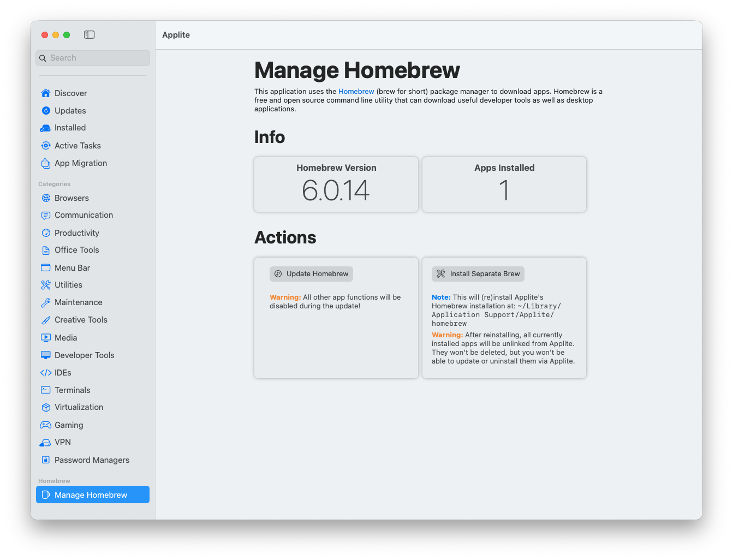Select the Communication category
Image resolution: width=733 pixels, height=560 pixels.
[93, 216]
